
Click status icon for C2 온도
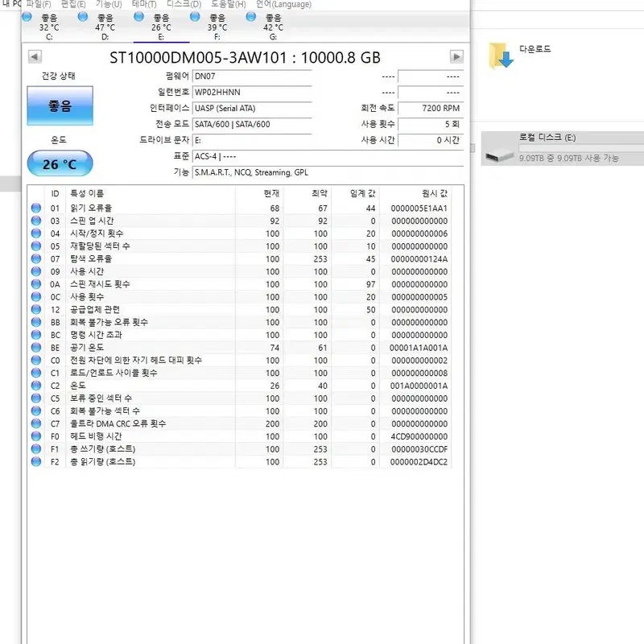tap(36, 386)
